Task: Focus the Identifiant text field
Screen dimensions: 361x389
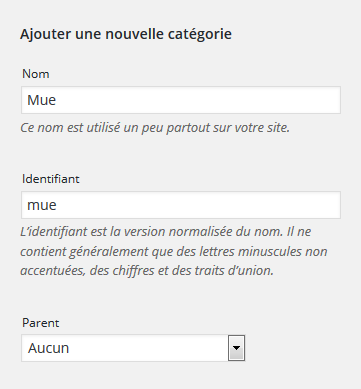Action: [181, 205]
